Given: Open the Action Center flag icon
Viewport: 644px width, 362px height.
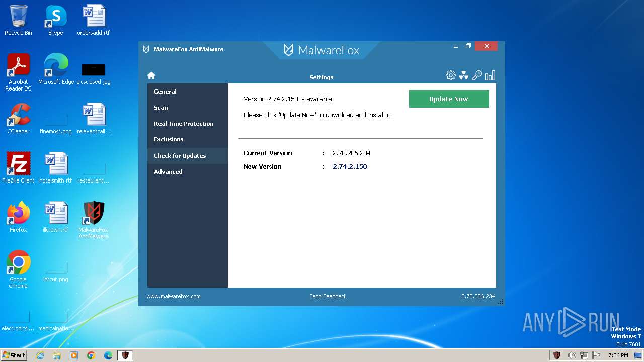Looking at the screenshot, I should (597, 355).
